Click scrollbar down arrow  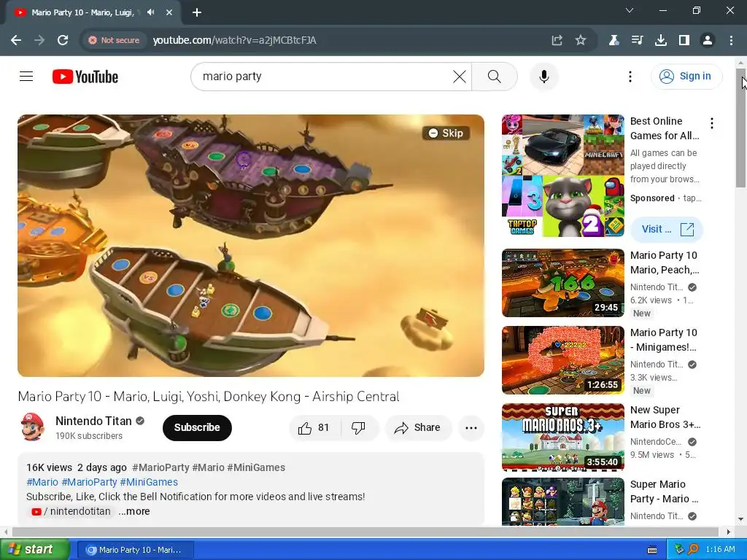point(741,519)
